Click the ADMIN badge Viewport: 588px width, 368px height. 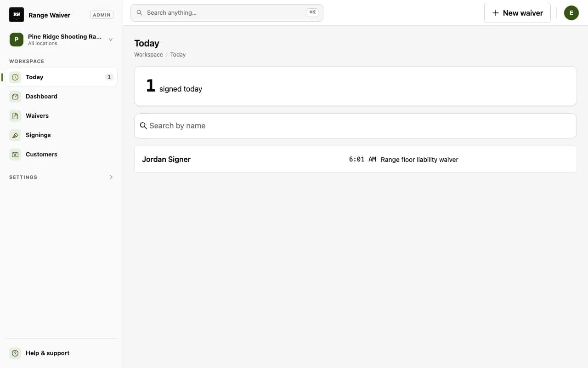coord(102,15)
